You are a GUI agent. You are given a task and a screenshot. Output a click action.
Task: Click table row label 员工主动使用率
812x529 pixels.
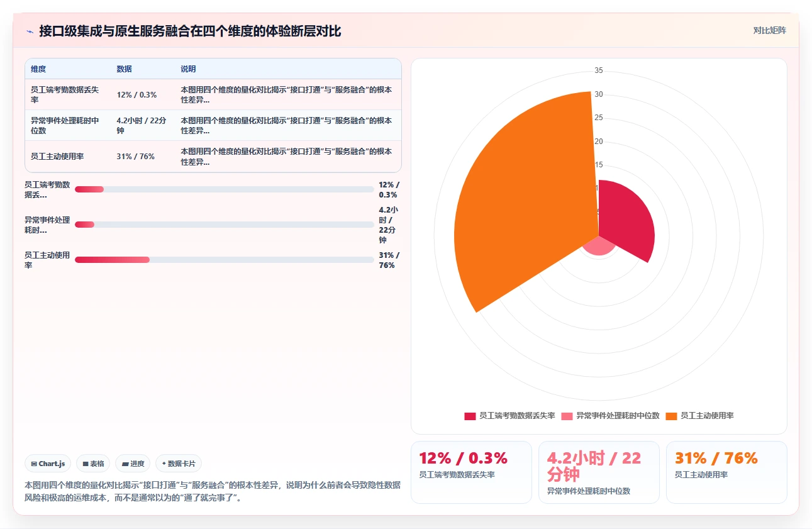click(x=57, y=157)
